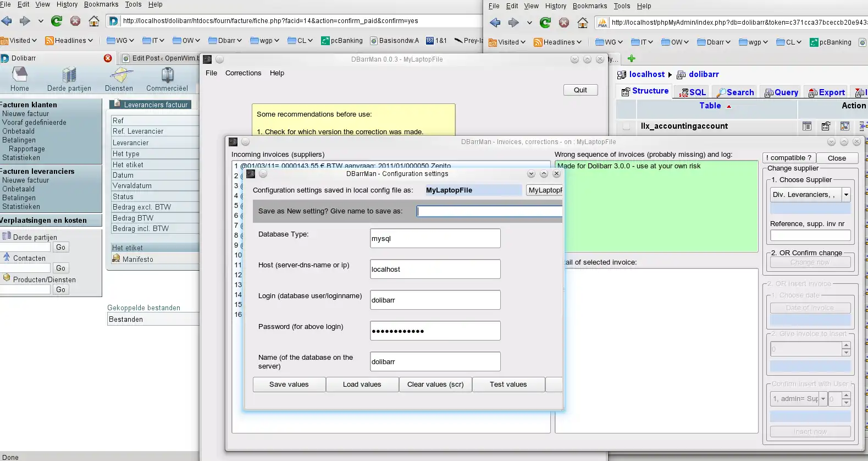Screen dimensions: 868x461
Task: Switch to phpMyAdmin Export tab
Action: pyautogui.click(x=826, y=92)
